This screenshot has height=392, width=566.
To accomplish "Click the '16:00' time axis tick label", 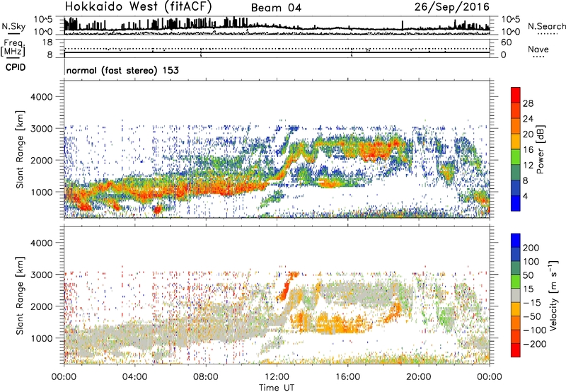I will (x=348, y=377).
